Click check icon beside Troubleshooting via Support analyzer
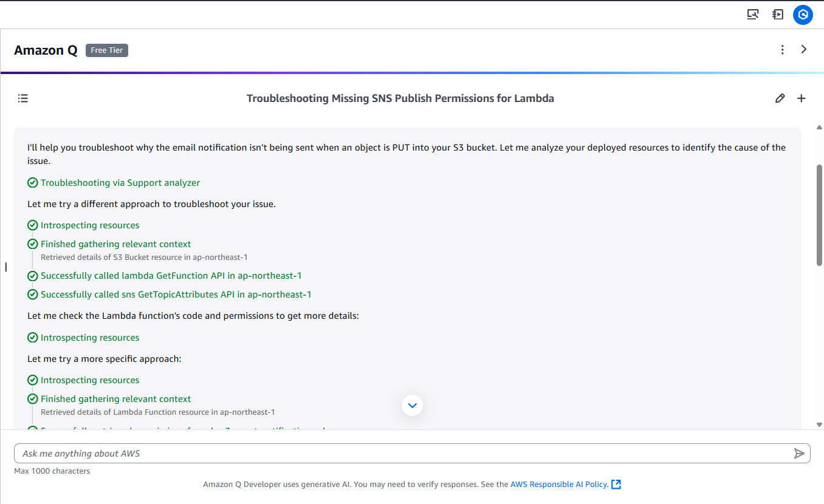 [x=33, y=183]
